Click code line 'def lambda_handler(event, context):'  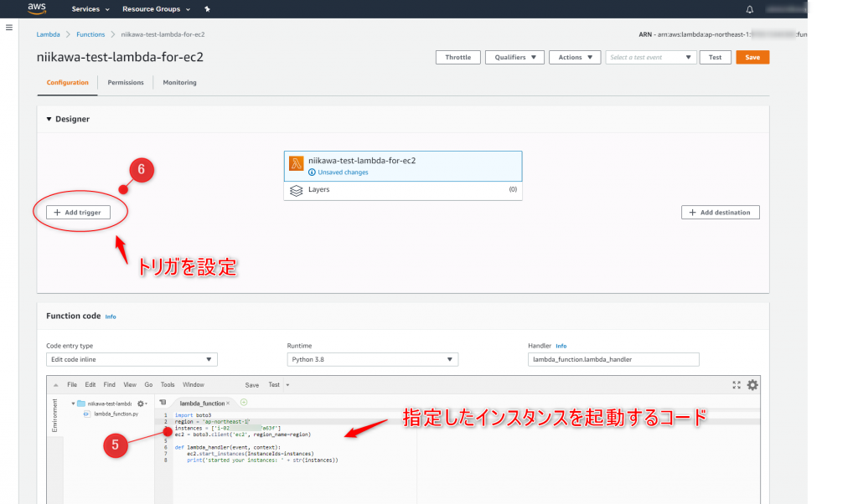point(228,447)
